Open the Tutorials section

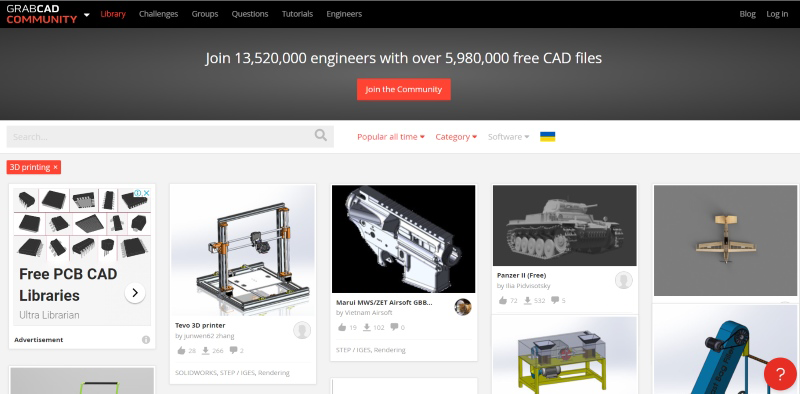(297, 14)
